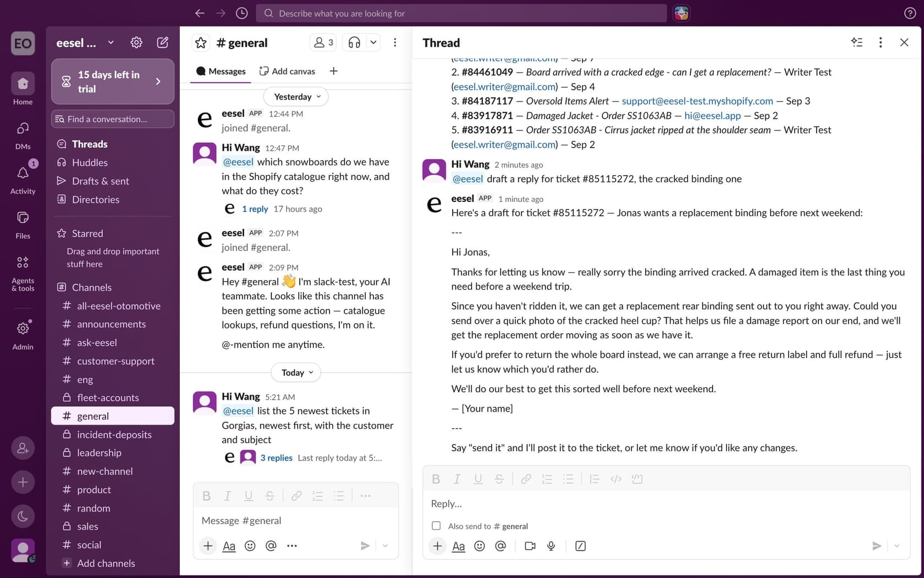Open the thread more actions menu
This screenshot has width=924, height=578.
[881, 42]
